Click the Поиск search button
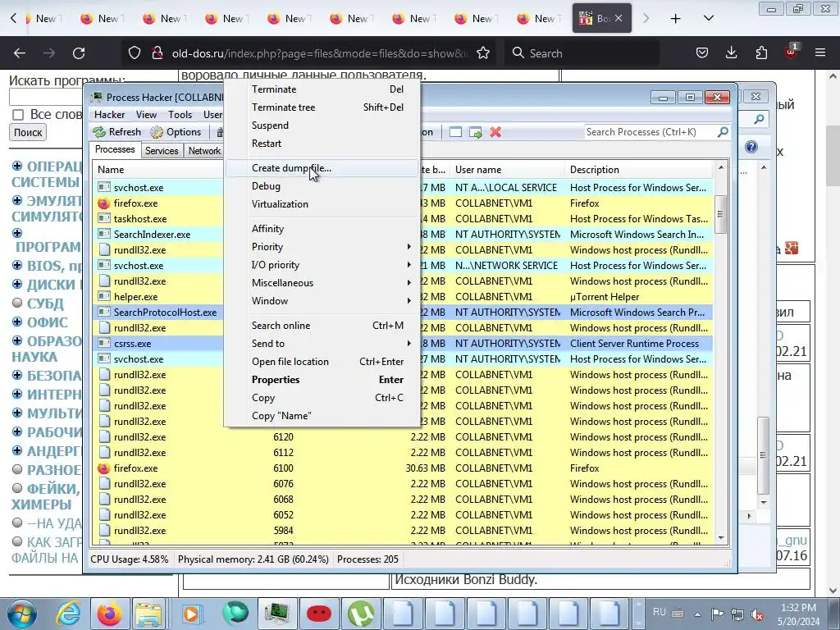This screenshot has width=840, height=630. pos(28,132)
